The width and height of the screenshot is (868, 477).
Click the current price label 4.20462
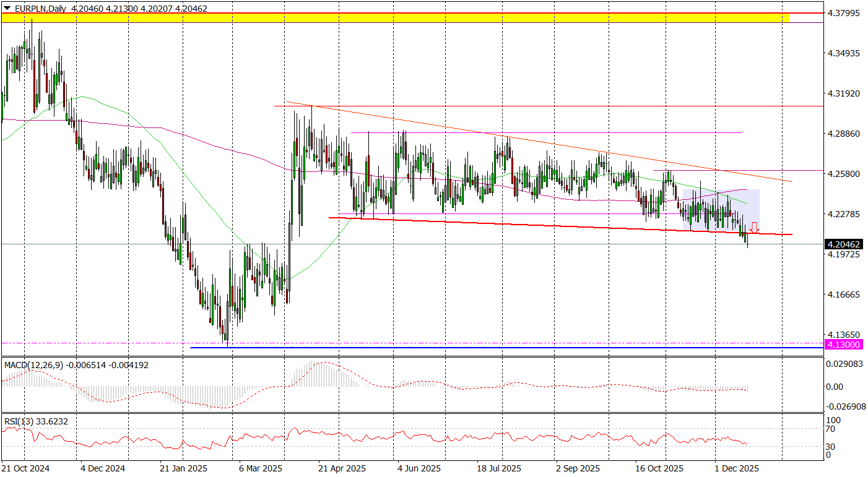pos(843,244)
